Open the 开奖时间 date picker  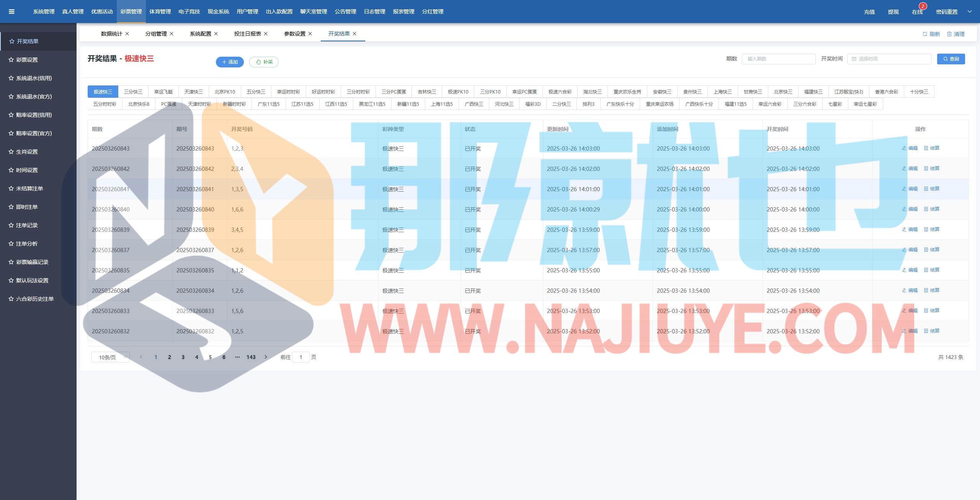pyautogui.click(x=889, y=59)
